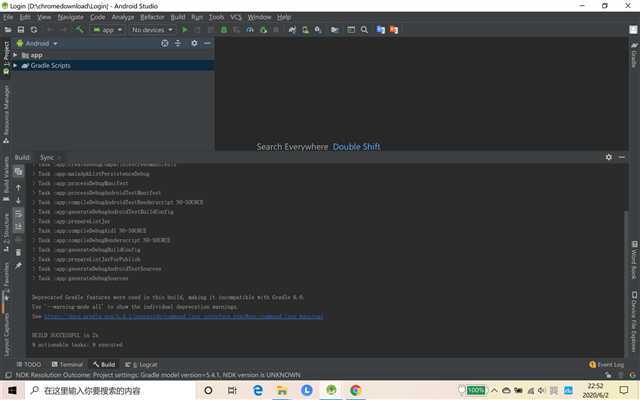This screenshot has height=400, width=640.
Task: Hide the Project panel with minus icon
Action: pyautogui.click(x=207, y=43)
